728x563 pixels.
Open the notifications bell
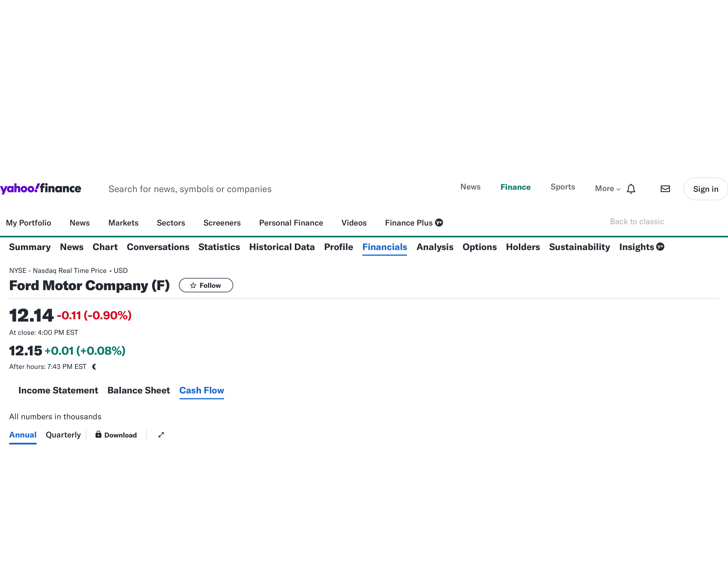click(x=631, y=189)
